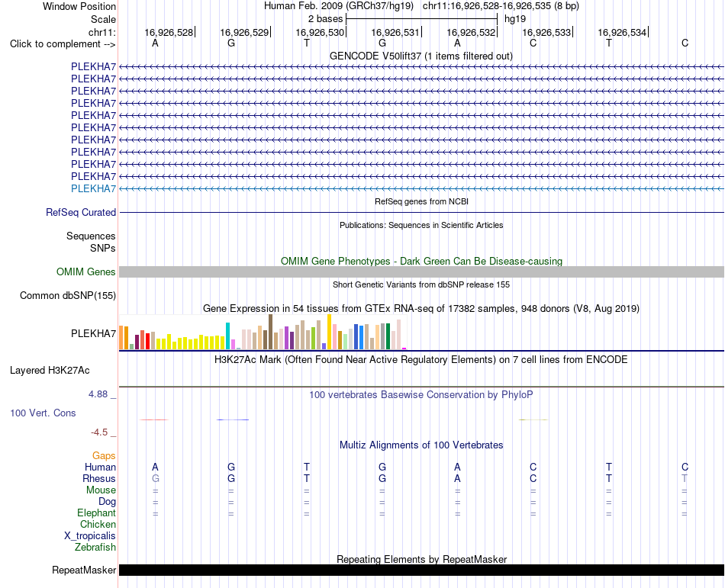The width and height of the screenshot is (725, 588).
Task: Click the Rhesus alignment row label
Action: click(x=99, y=478)
